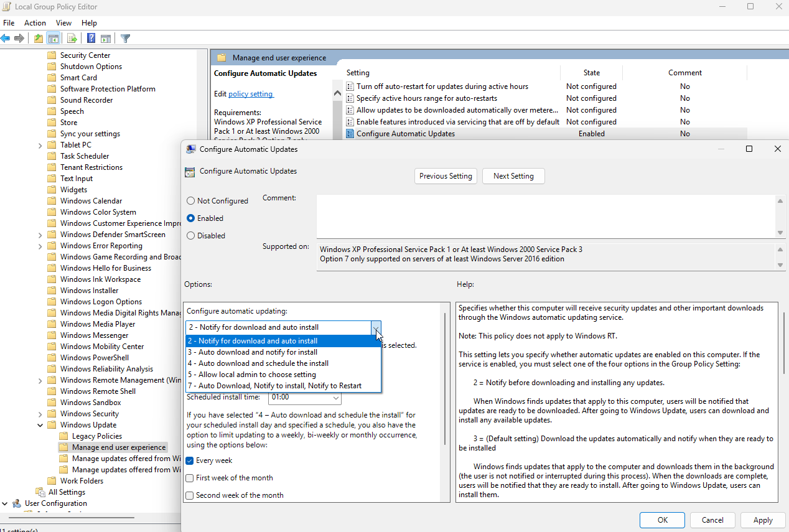
Task: Click the Up one level folder icon
Action: [39, 39]
